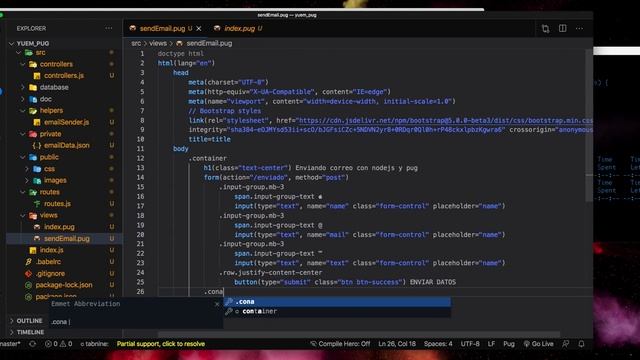This screenshot has height=360, width=640.
Task: Place cursor on line 26 .cona text
Action: 213,292
